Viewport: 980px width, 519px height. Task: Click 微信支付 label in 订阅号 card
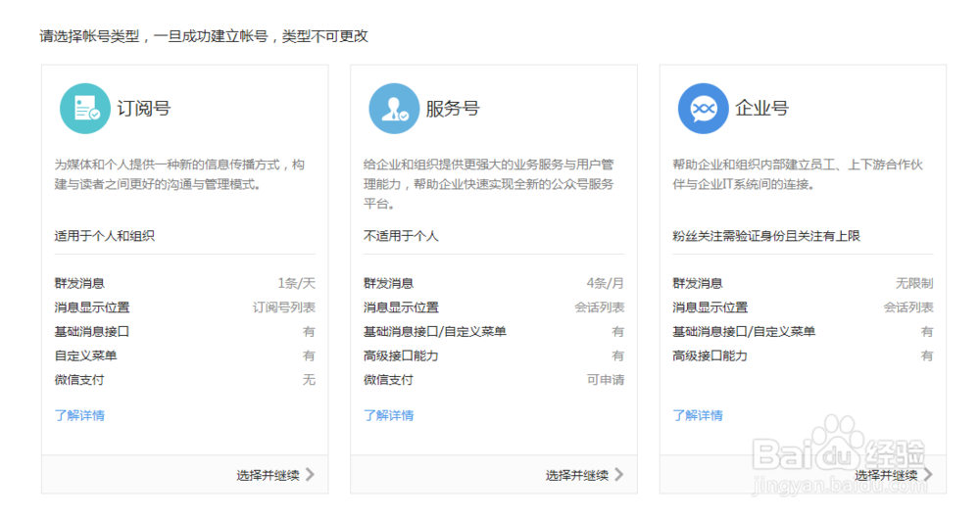pyautogui.click(x=79, y=380)
